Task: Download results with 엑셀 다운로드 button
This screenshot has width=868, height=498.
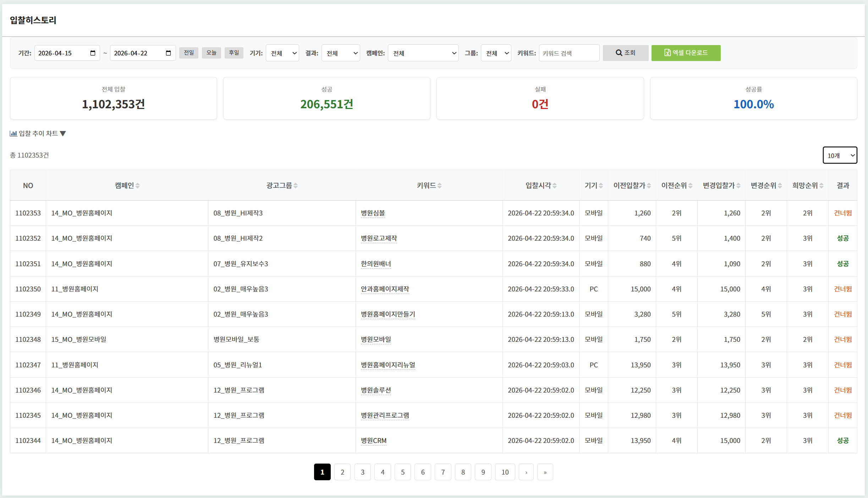Action: (x=686, y=53)
